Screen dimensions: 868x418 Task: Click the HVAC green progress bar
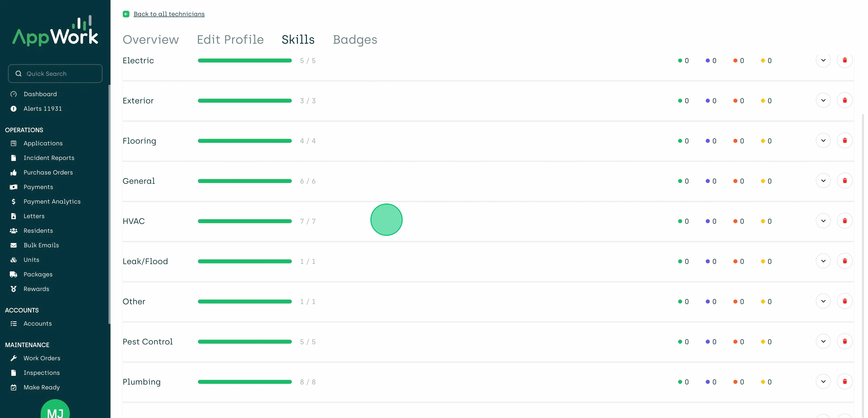245,221
